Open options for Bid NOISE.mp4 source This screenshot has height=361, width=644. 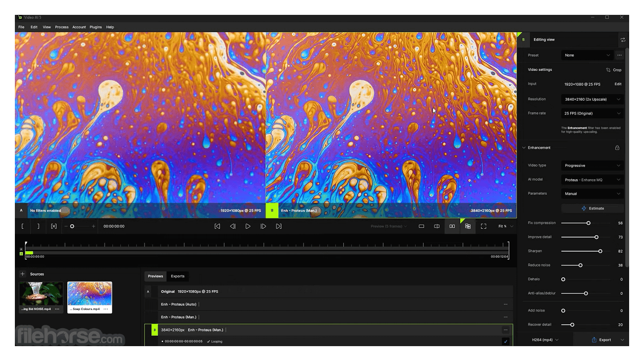coord(57,309)
